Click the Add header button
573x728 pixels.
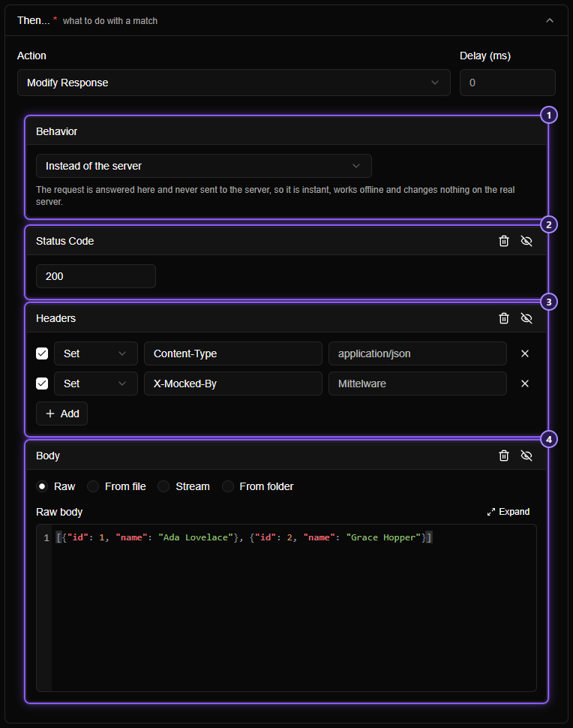pyautogui.click(x=61, y=414)
